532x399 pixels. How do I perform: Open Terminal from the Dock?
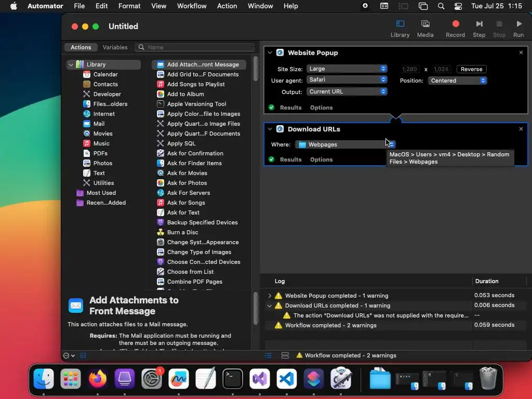coord(233,379)
